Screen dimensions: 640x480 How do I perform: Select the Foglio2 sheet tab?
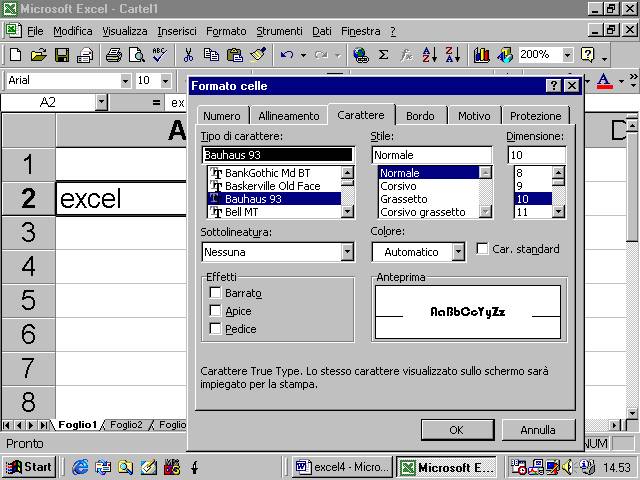pyautogui.click(x=126, y=425)
